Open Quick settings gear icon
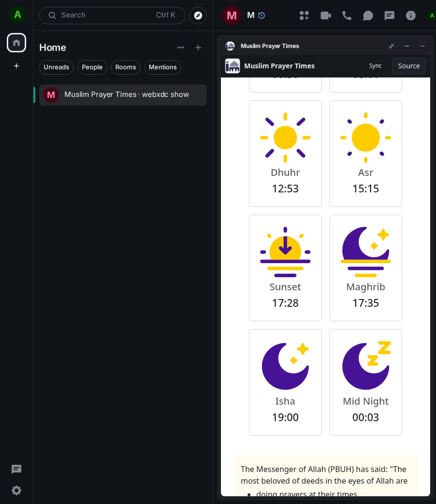 coord(16,490)
